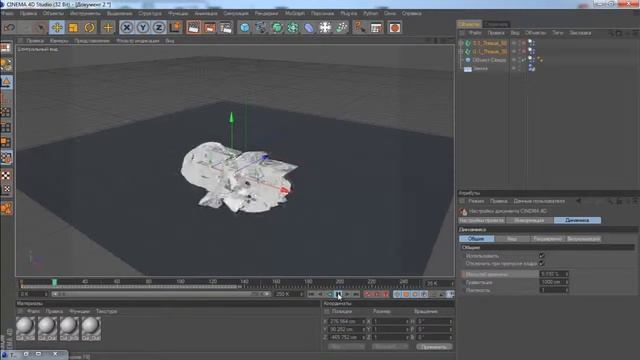Toggle red enable mark of second object
Viewport: 640px width, 360px height.
pyautogui.click(x=524, y=51)
